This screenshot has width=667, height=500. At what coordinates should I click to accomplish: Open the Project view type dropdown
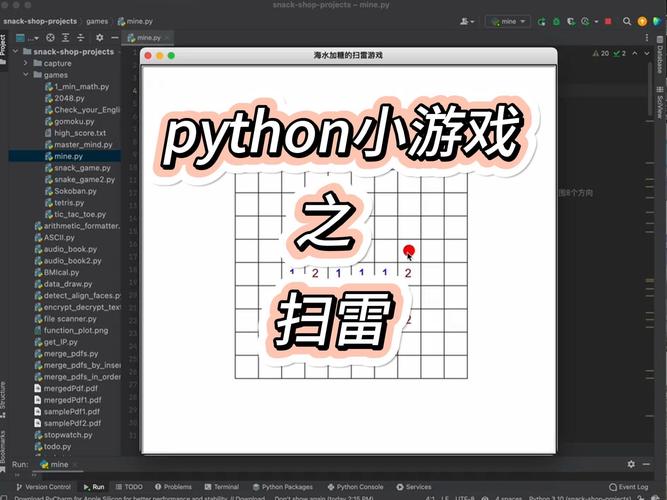tap(27, 38)
